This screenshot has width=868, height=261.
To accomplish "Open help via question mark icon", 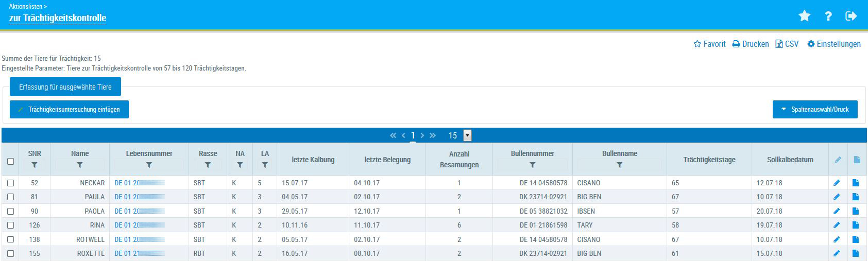I will [828, 16].
